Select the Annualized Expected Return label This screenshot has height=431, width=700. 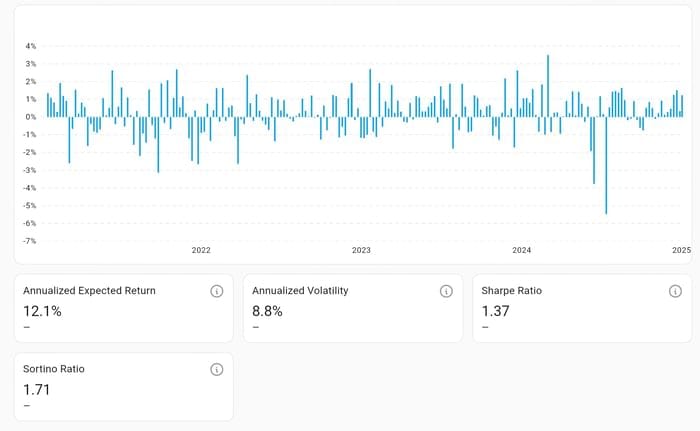89,291
